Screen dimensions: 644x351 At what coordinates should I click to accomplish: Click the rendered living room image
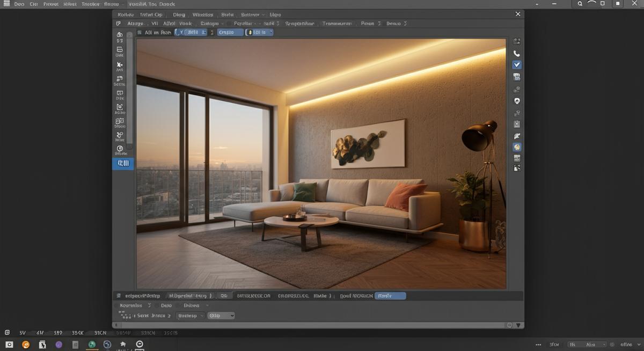(x=321, y=164)
